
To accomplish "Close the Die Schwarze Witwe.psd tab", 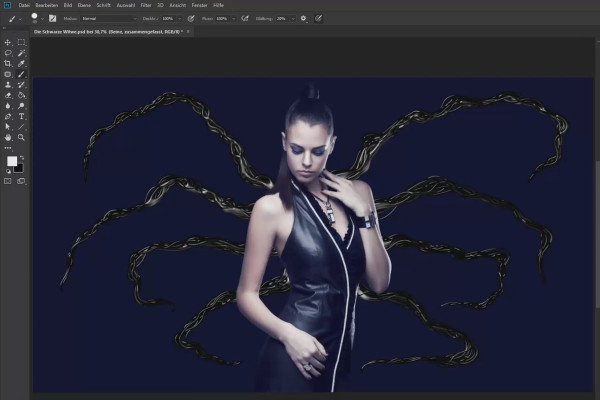I will click(x=188, y=32).
